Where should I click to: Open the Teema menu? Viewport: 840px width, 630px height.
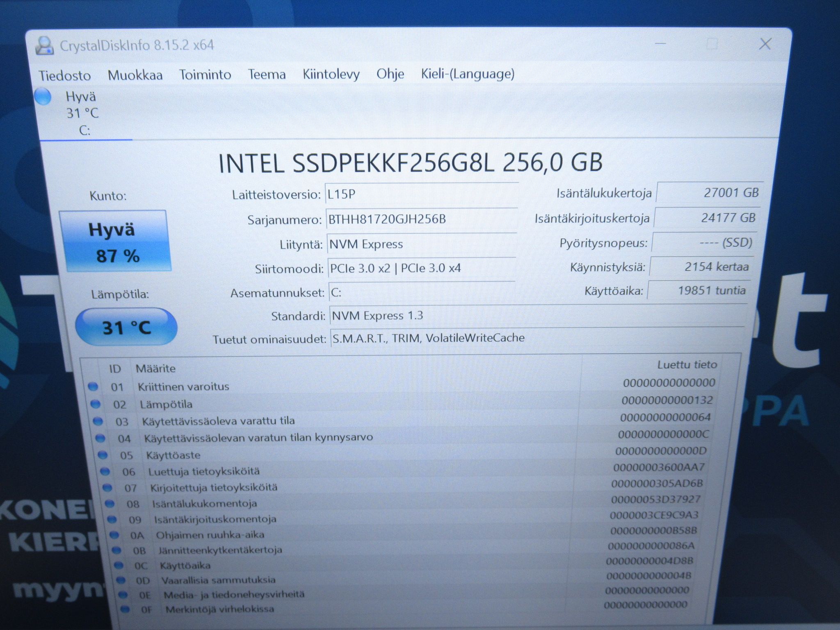[x=267, y=75]
